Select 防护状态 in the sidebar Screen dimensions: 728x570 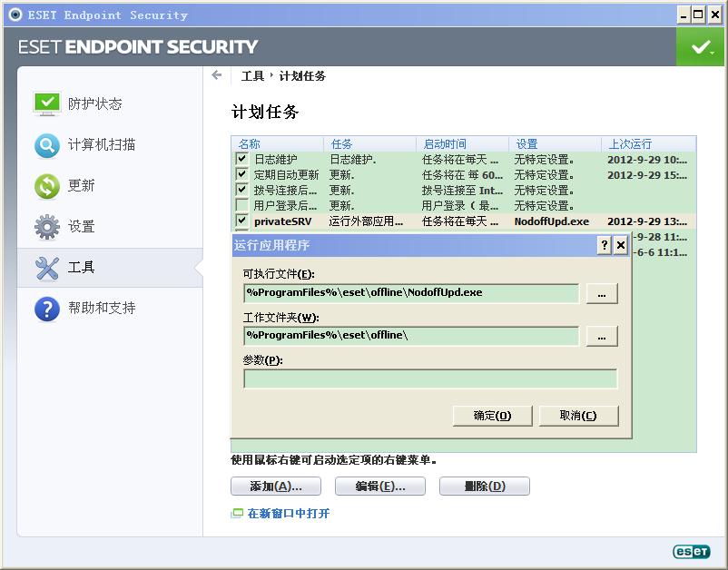(94, 103)
